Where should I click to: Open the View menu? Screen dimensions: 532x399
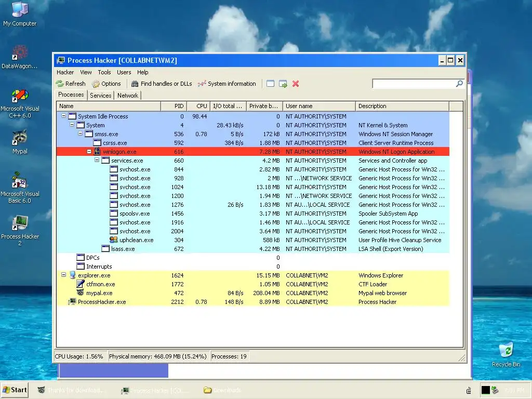point(86,72)
